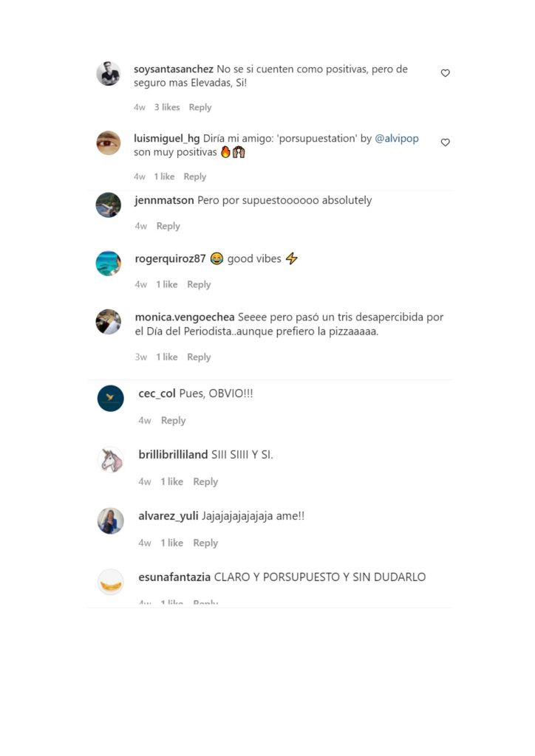
Task: View 1 like on rogerquiroz87's comment
Action: point(166,284)
